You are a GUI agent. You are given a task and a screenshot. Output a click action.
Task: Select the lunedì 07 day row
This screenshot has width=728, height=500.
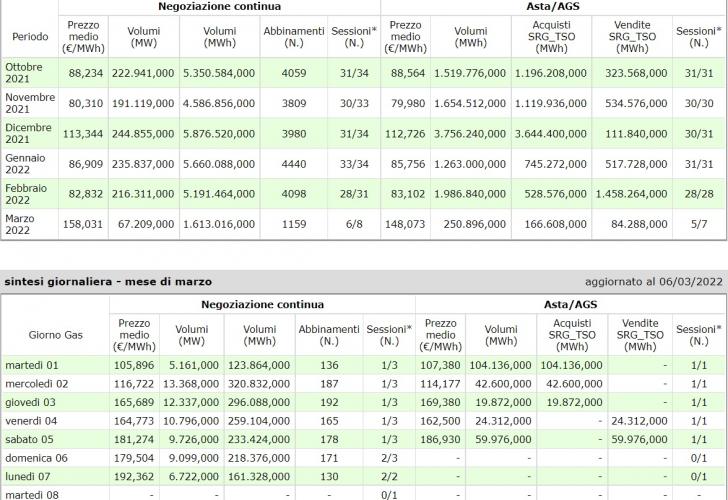pyautogui.click(x=29, y=473)
